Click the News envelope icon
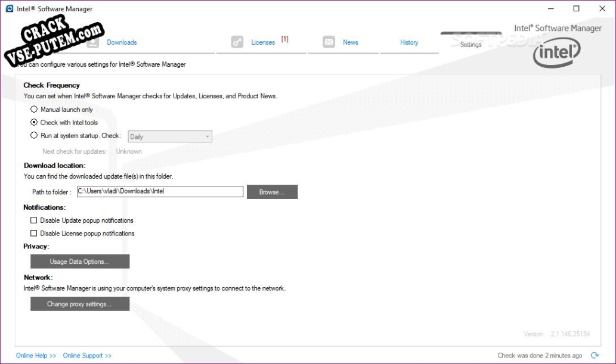 329,42
